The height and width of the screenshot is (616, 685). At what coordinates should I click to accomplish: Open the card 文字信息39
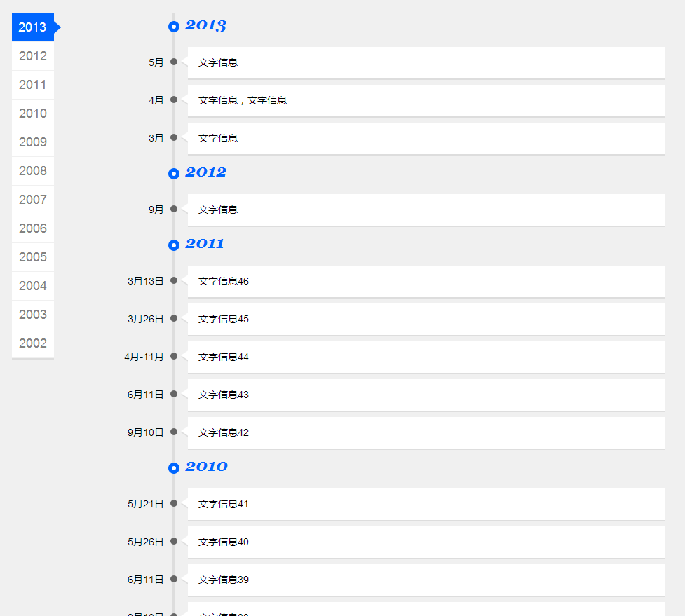[x=426, y=580]
